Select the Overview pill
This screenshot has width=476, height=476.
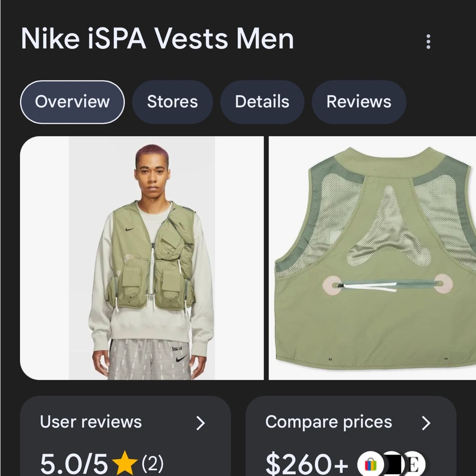[72, 101]
